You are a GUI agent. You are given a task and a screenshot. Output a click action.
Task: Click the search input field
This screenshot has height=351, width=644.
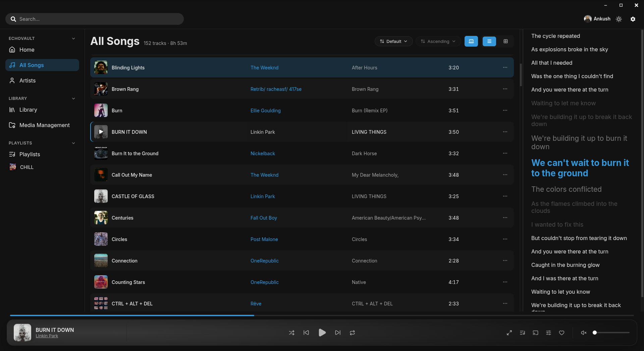pyautogui.click(x=95, y=19)
